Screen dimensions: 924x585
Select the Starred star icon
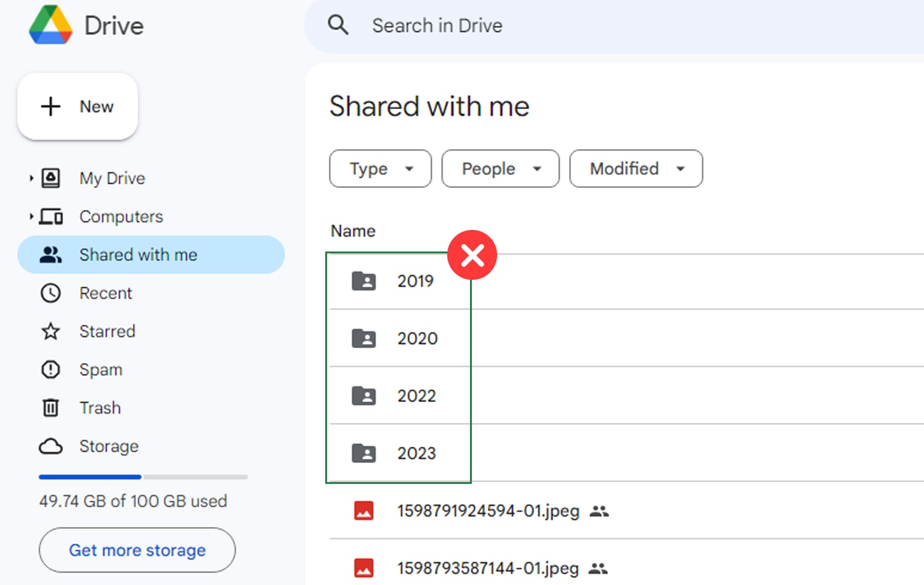point(49,331)
